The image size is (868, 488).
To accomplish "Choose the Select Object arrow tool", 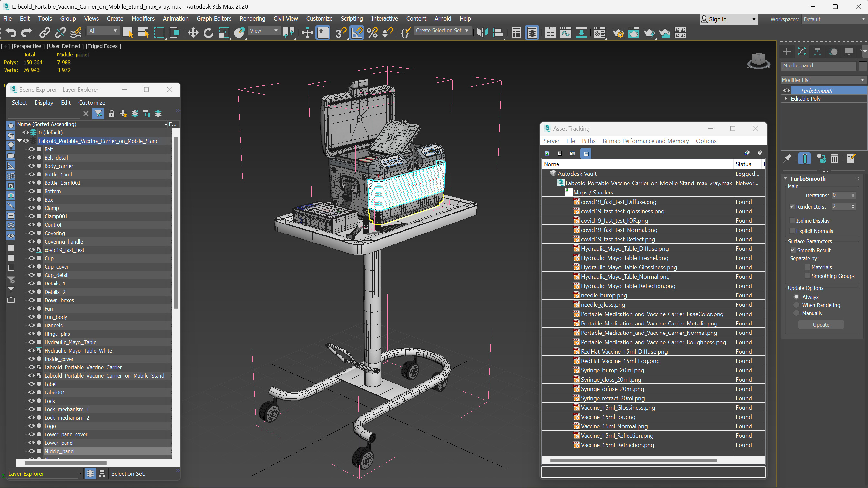I will pyautogui.click(x=128, y=33).
